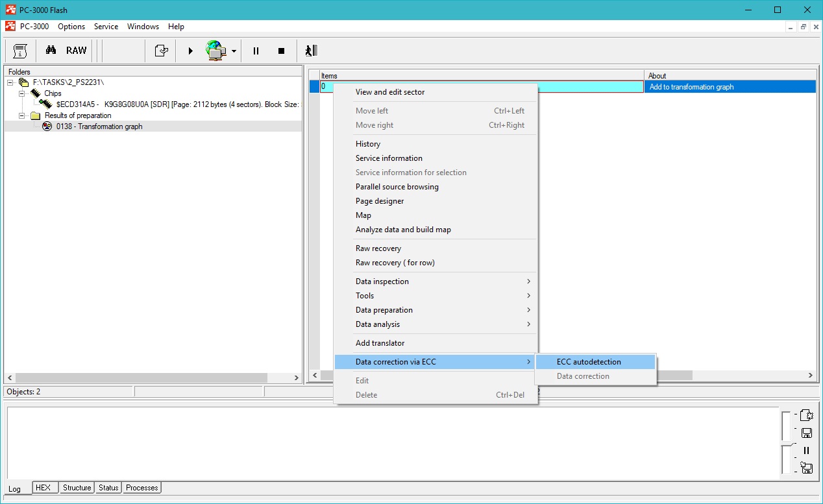The height and width of the screenshot is (504, 823).
Task: Switch to the Status tab
Action: point(108,488)
